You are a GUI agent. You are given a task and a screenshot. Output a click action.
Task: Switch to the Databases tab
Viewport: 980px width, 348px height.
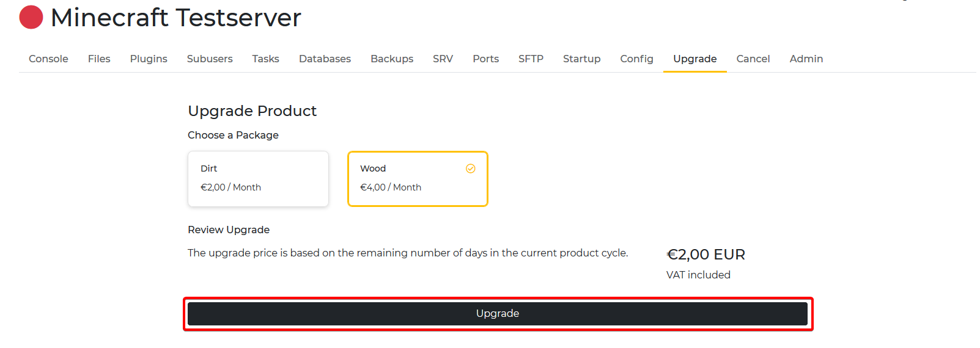[325, 59]
